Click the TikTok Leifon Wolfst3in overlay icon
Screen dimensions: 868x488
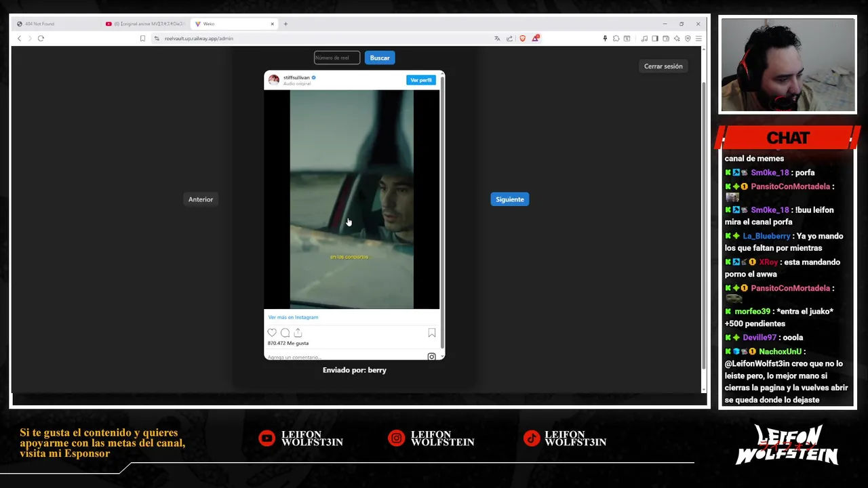click(x=532, y=439)
